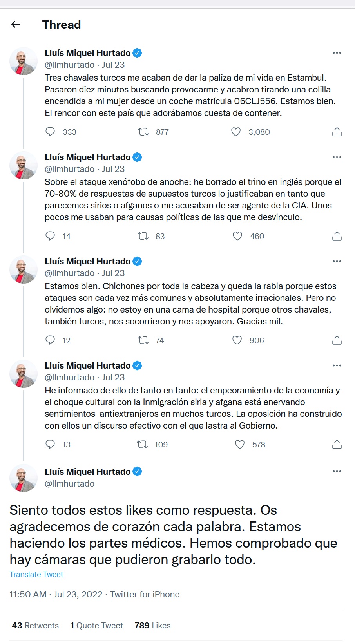Like the tweet with 460 likes
Viewport: 355px width, 644px height.
point(237,236)
